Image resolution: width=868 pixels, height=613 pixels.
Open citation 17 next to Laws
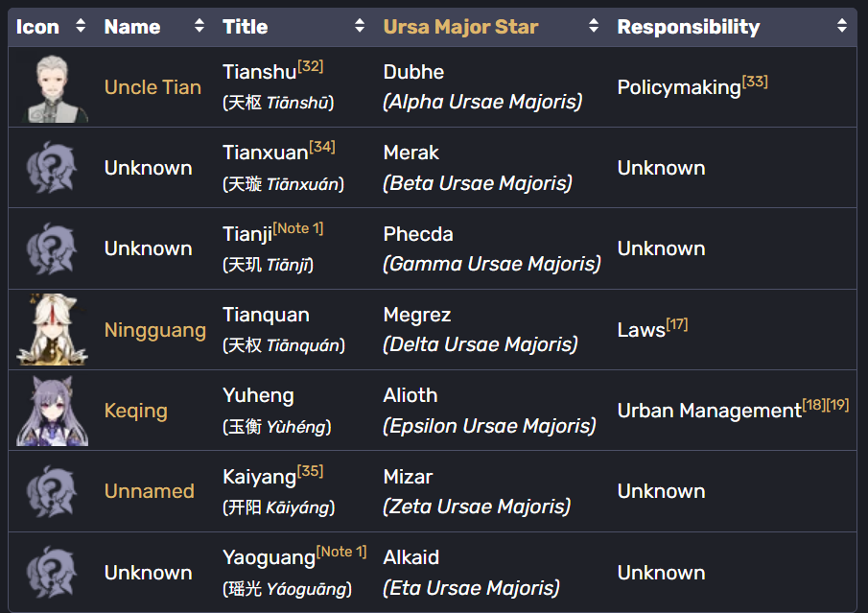click(676, 324)
